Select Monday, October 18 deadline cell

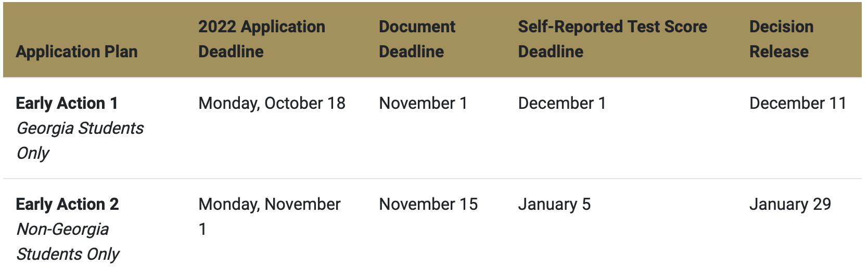coord(272,103)
